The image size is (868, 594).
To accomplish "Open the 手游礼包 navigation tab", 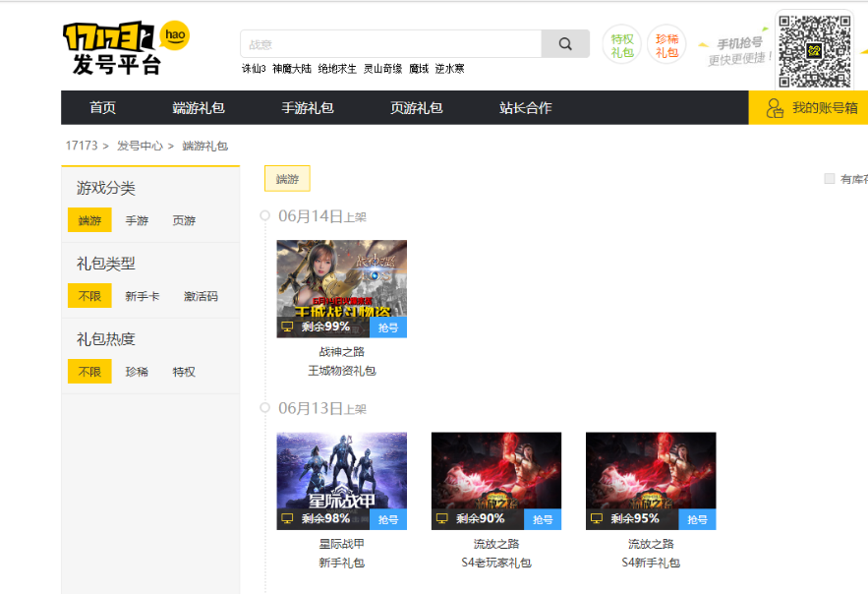I will click(308, 107).
